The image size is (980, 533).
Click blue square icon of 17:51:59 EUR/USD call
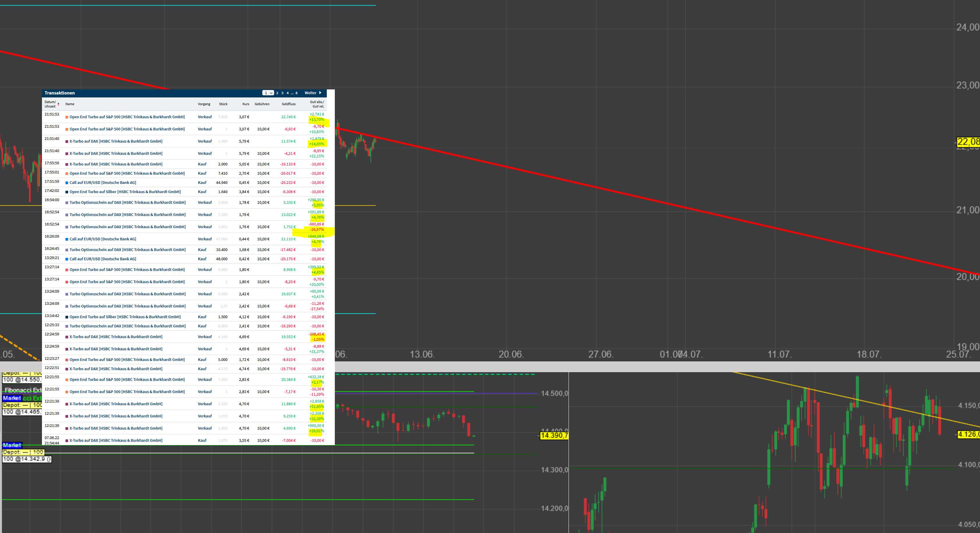click(x=67, y=183)
